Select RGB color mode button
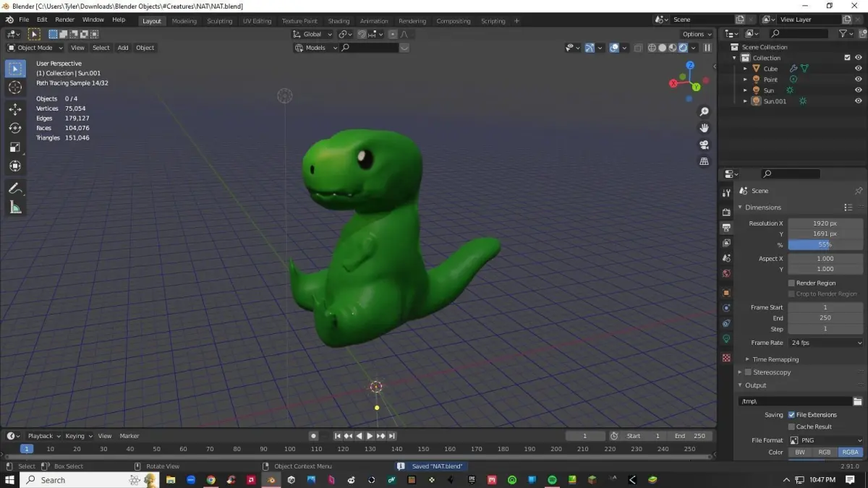 point(825,453)
